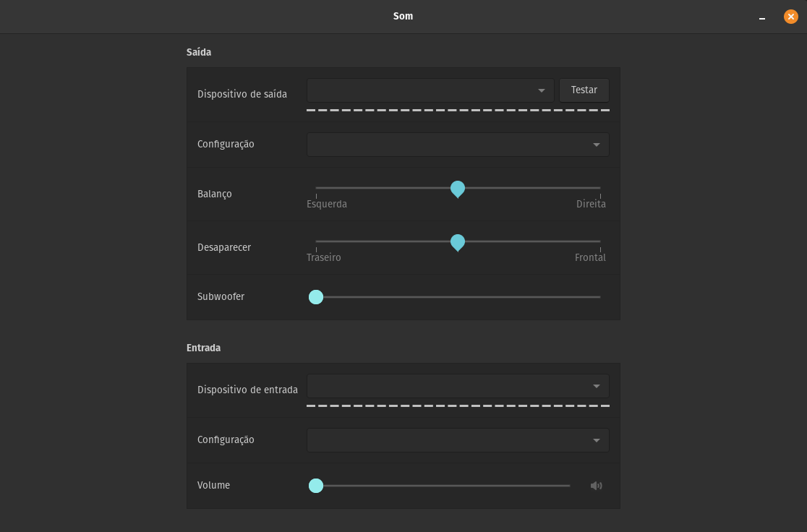
Task: Click the Balanço slider handle
Action: click(x=458, y=189)
